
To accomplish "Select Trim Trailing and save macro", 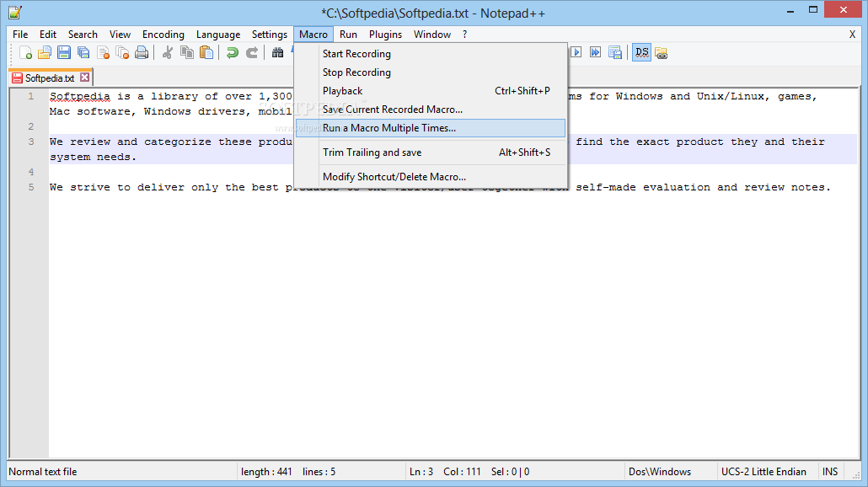I will coord(431,153).
